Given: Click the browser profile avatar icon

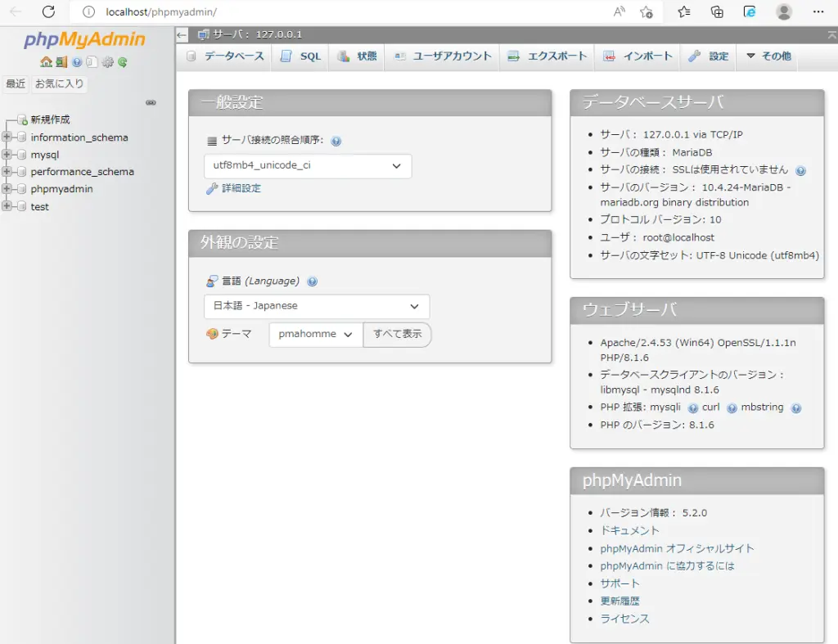Looking at the screenshot, I should pos(783,11).
